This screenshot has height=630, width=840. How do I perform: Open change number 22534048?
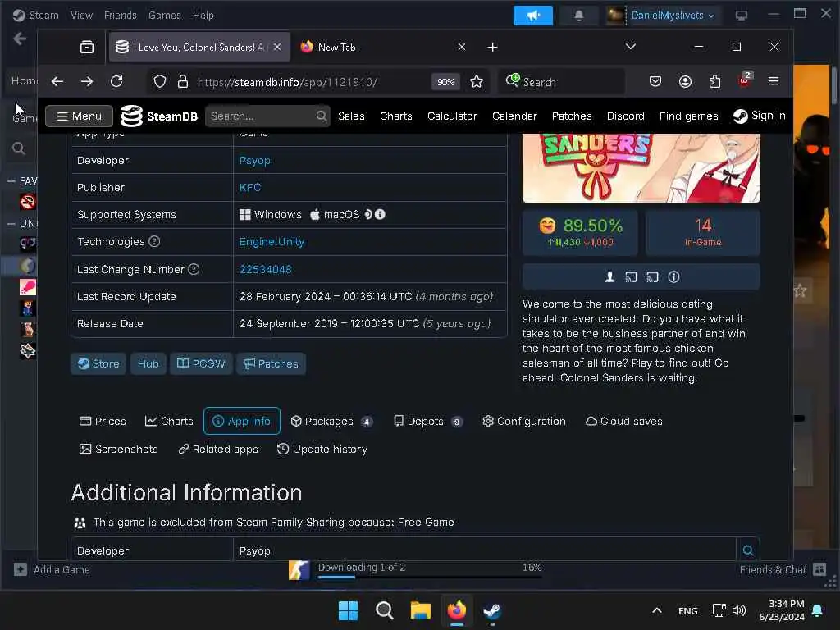[266, 269]
